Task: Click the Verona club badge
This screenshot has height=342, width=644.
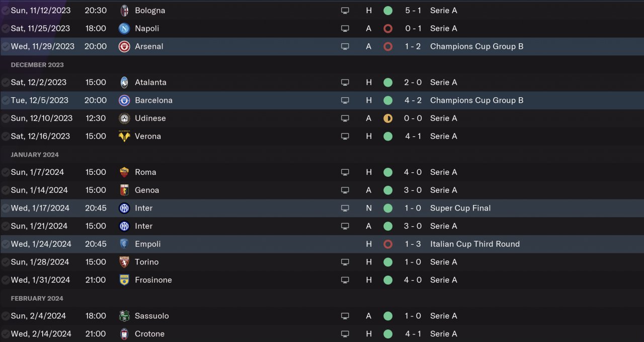Action: 124,136
